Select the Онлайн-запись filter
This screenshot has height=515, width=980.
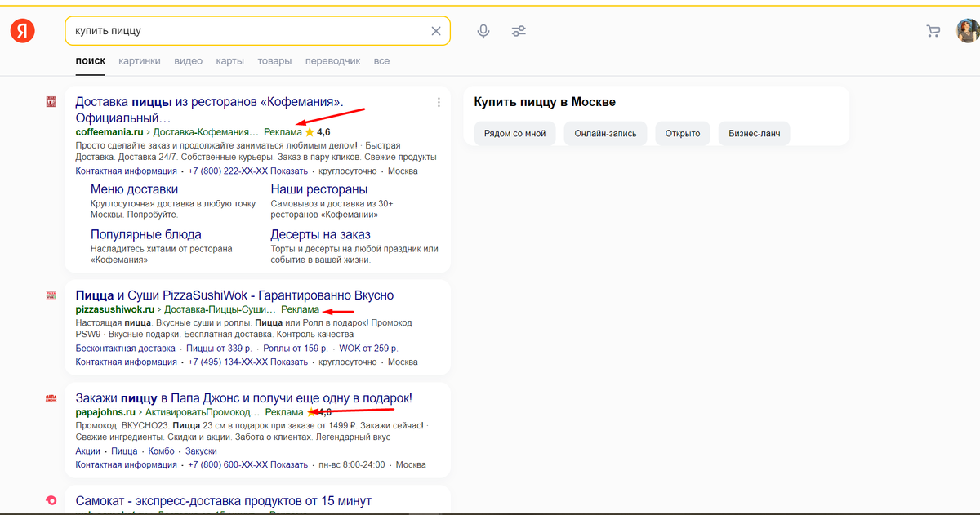tap(606, 134)
